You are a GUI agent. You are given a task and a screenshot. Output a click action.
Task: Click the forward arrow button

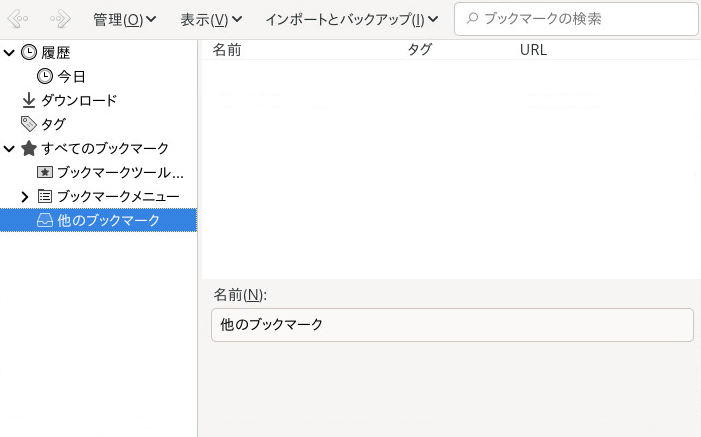(x=60, y=19)
